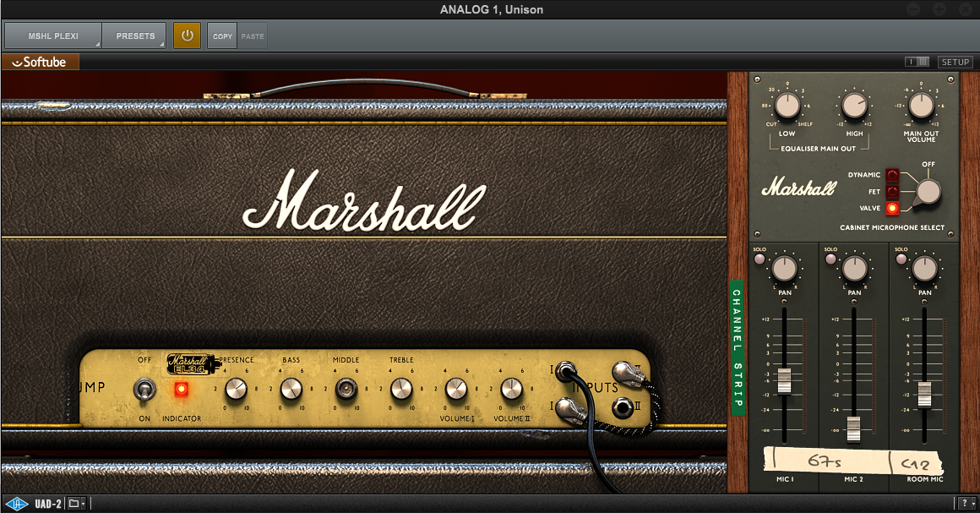Screen dimensions: 980x513
Task: Select the FET microphone LED
Action: click(x=892, y=192)
